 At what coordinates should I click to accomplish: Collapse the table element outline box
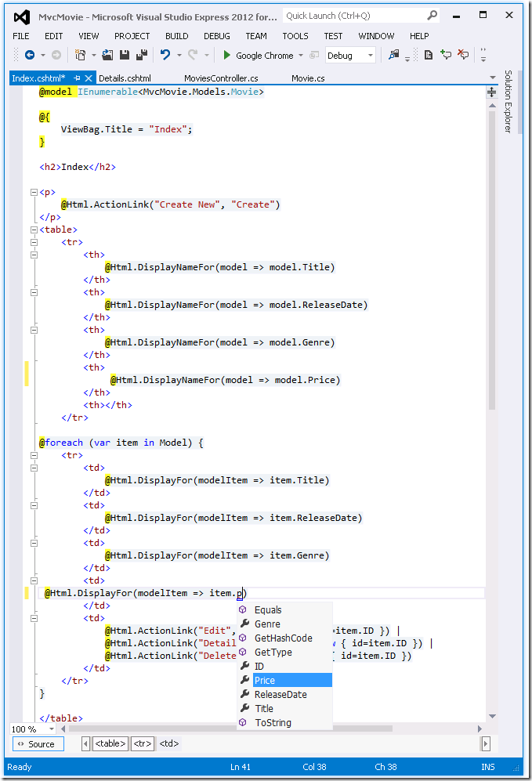[x=34, y=230]
